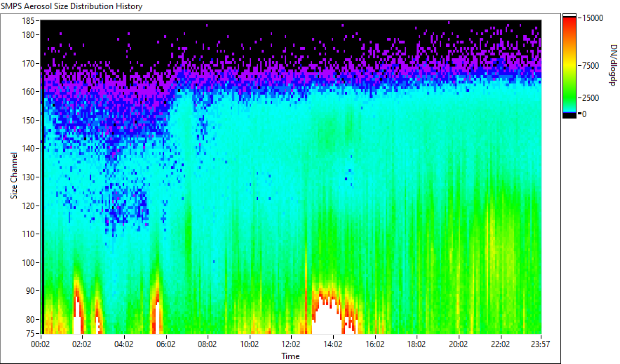Select the 7500 colorbar scale value
The width and height of the screenshot is (620, 364).
pyautogui.click(x=591, y=66)
